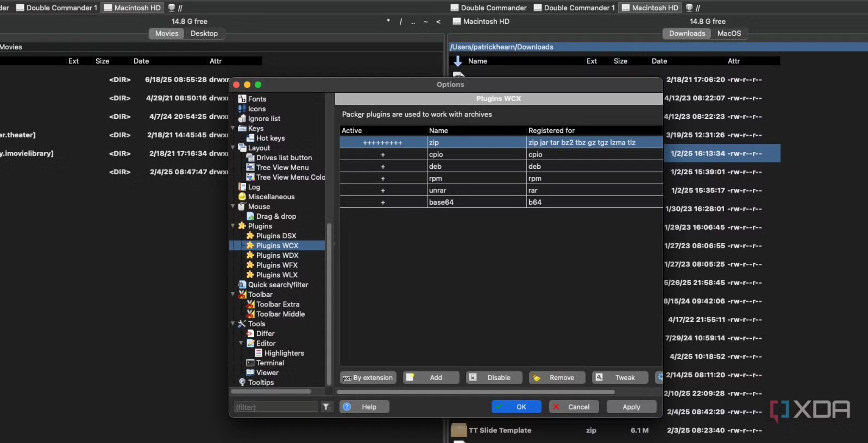Switch to the MacOS tab in right panel
Screen dimensions: 868x443
(729, 33)
